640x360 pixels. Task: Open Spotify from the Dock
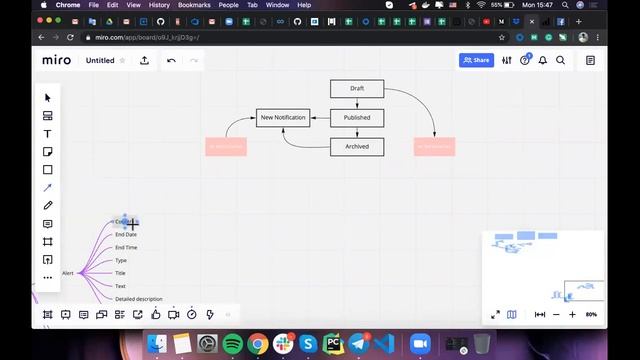(233, 344)
